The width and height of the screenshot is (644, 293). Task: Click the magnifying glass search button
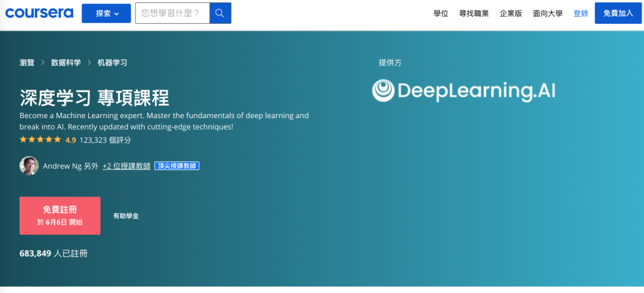[x=220, y=13]
